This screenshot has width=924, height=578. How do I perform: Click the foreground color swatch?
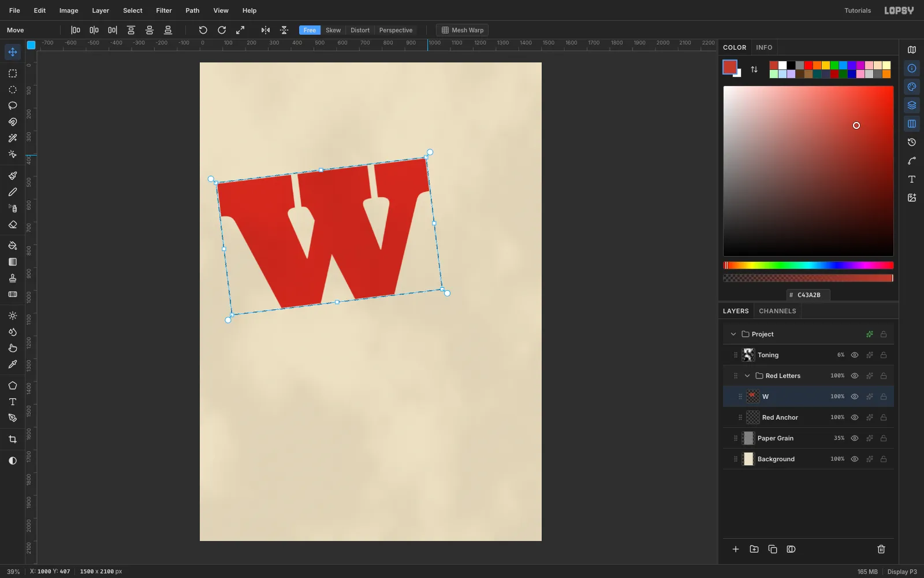[730, 67]
